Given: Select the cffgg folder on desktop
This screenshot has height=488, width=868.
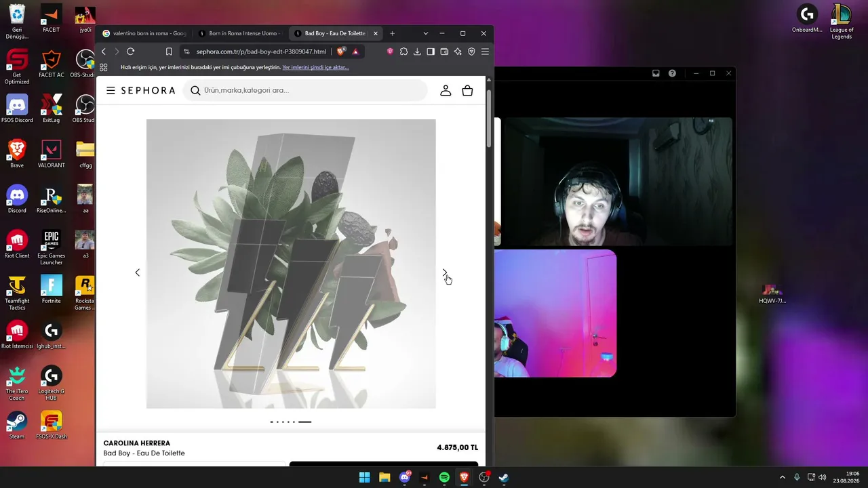Looking at the screenshot, I should [x=85, y=154].
